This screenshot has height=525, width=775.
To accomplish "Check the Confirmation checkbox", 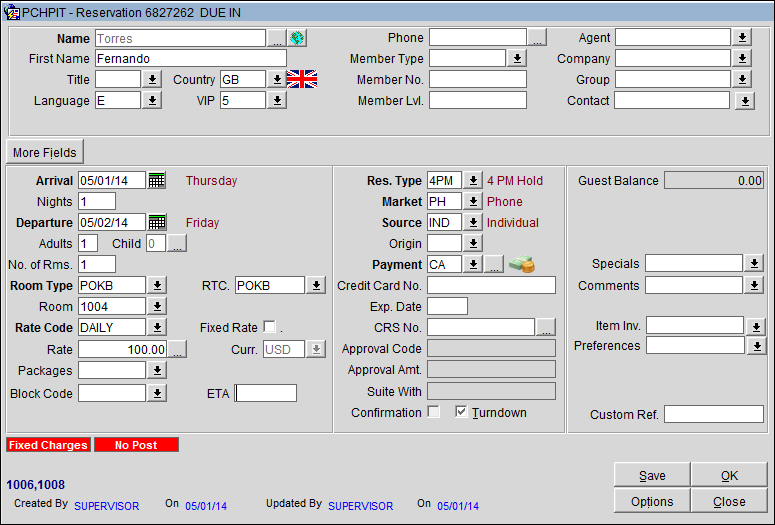I will [434, 412].
